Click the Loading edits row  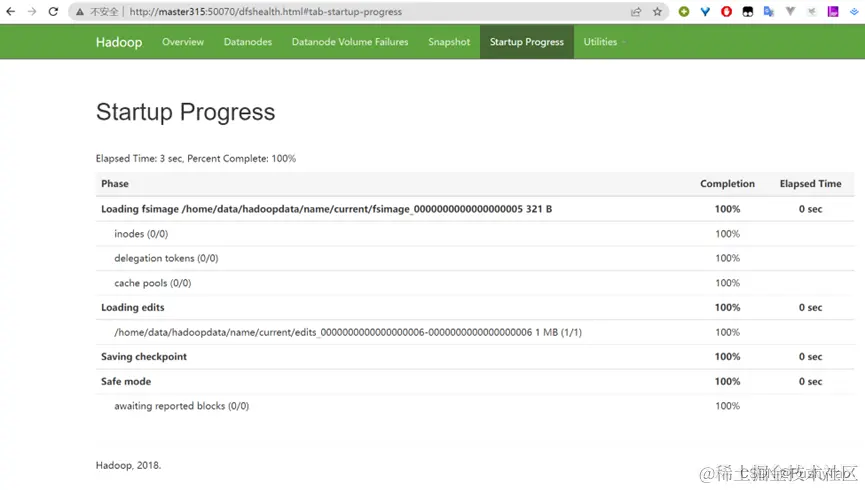tap(475, 307)
